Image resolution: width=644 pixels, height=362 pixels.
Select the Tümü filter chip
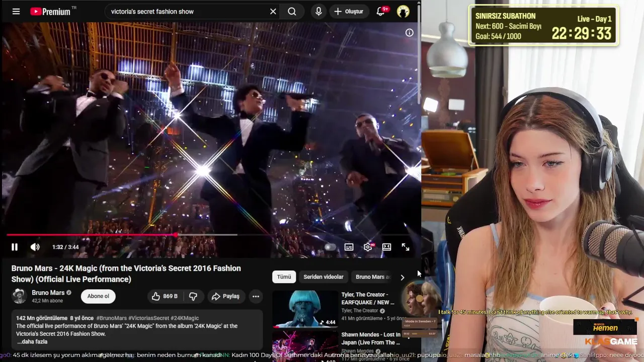point(284,277)
